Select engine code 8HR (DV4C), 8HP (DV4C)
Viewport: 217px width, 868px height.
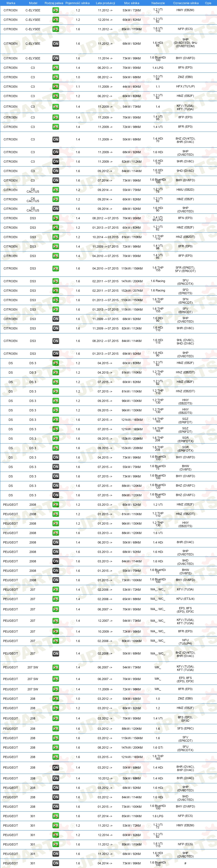click(185, 769)
